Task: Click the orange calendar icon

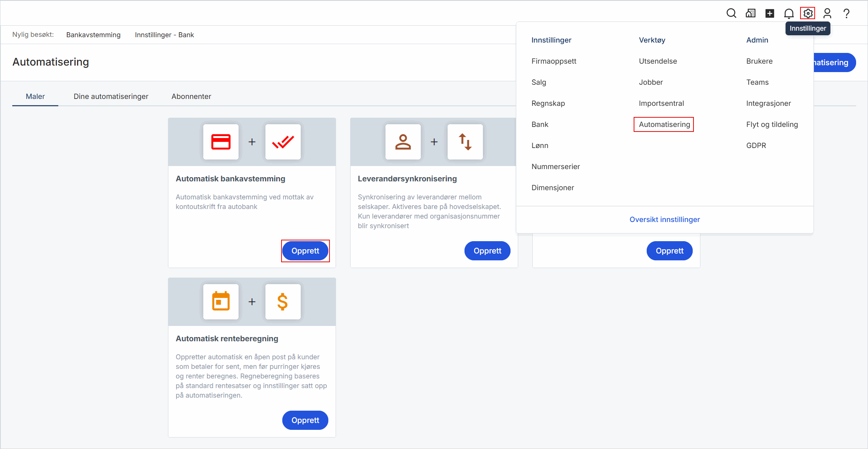Action: [x=221, y=302]
